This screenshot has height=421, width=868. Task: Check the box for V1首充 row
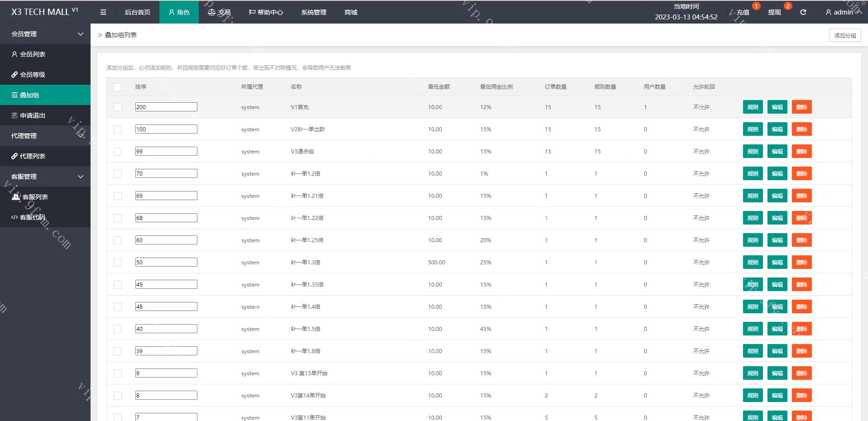(118, 107)
